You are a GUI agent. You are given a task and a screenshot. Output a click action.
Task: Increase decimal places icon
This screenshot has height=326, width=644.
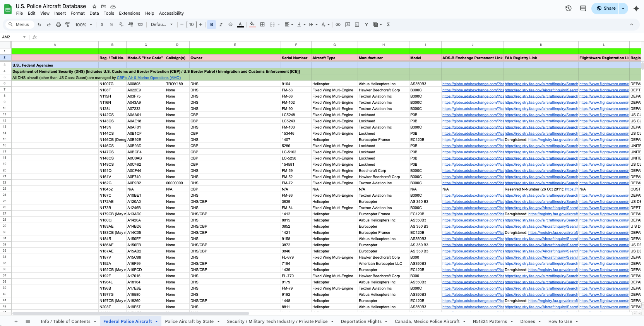[x=130, y=24]
